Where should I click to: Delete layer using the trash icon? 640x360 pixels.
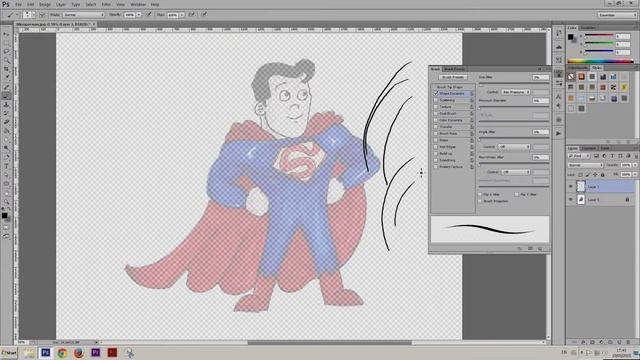click(629, 342)
